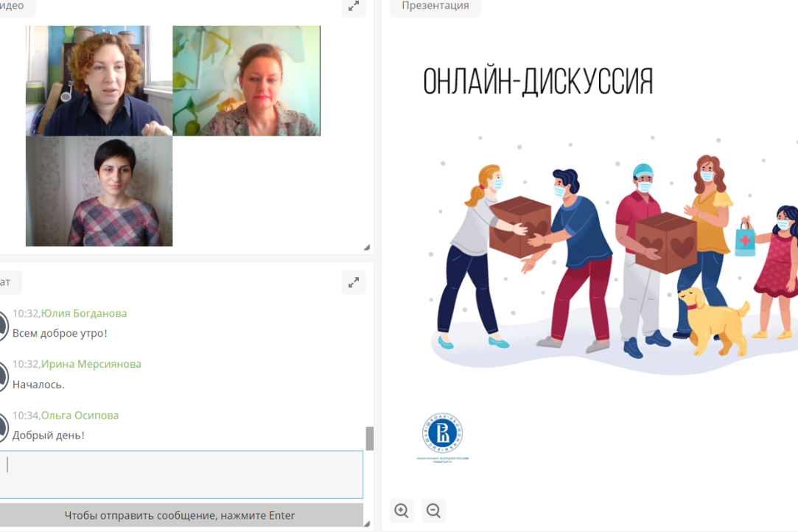Click Ольга Осипова's chat avatar

2,426
